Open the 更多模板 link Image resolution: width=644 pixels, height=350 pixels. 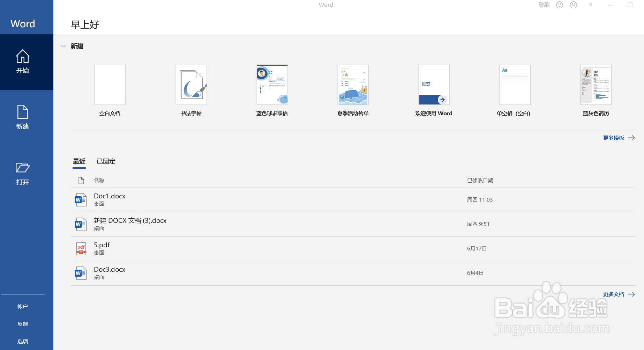(614, 138)
